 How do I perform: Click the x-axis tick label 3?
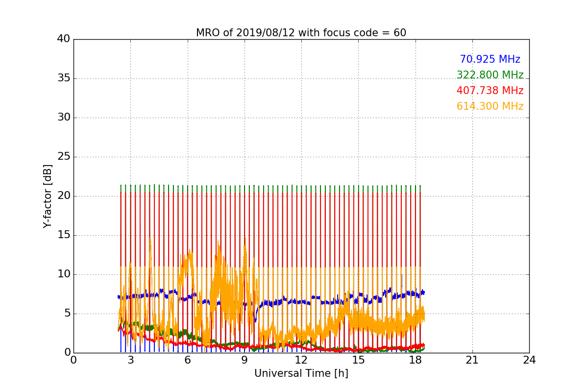[130, 360]
